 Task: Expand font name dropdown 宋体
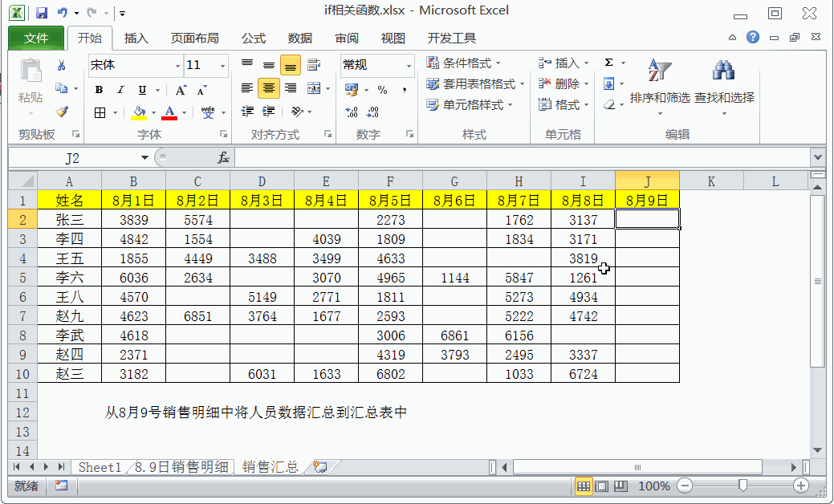pyautogui.click(x=177, y=66)
